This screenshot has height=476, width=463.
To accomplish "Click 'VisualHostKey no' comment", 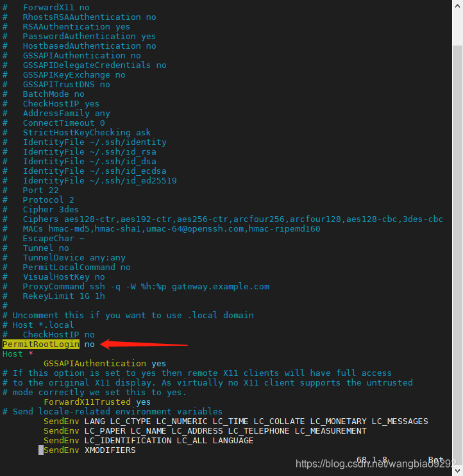I will [54, 277].
